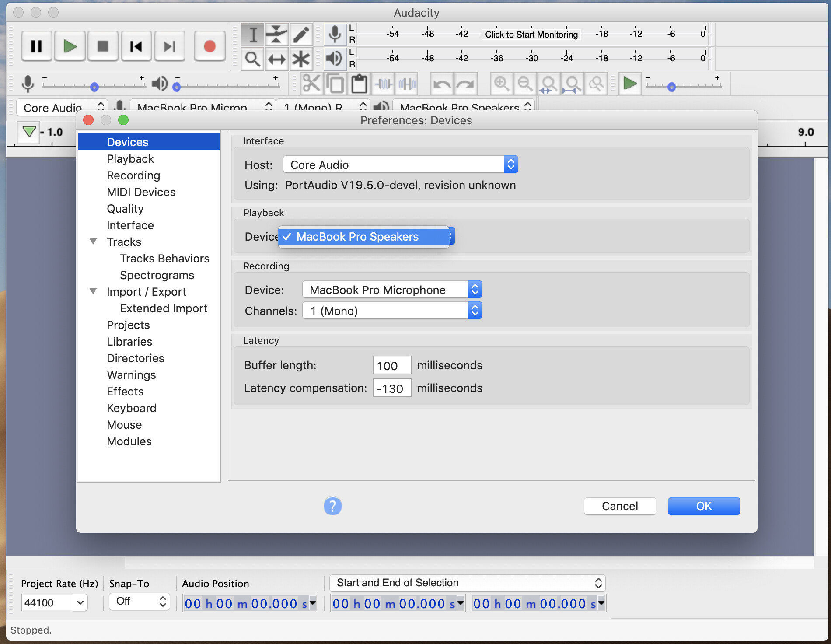Click Click to Start Monitoring meter

(x=531, y=35)
